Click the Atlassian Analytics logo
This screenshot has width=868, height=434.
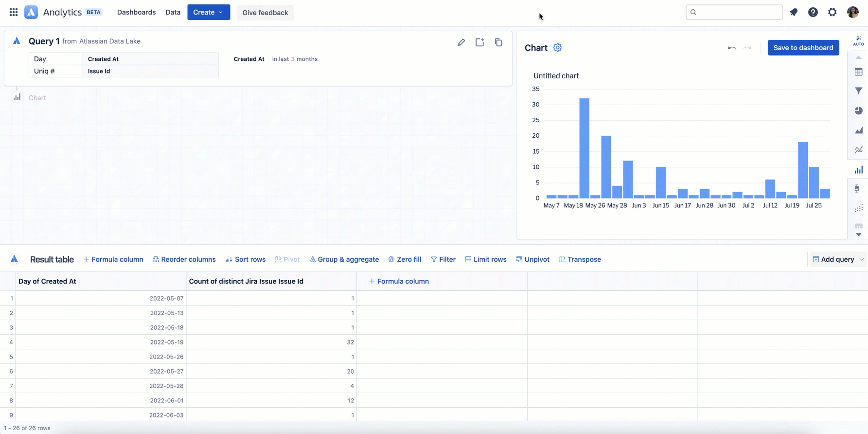(x=31, y=12)
